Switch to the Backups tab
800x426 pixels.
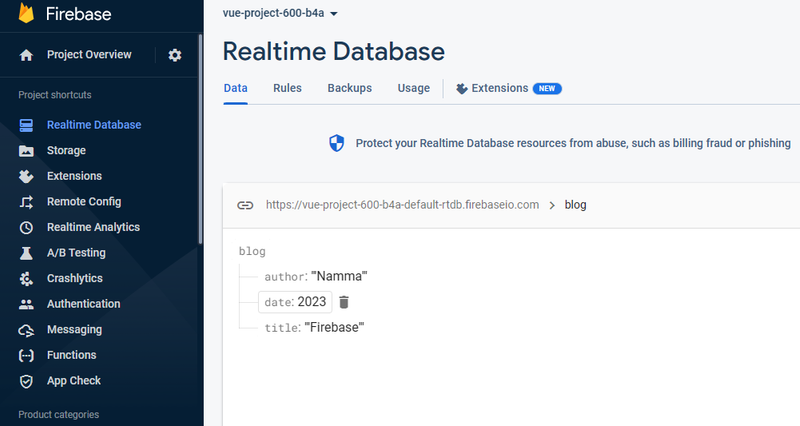[x=349, y=88]
